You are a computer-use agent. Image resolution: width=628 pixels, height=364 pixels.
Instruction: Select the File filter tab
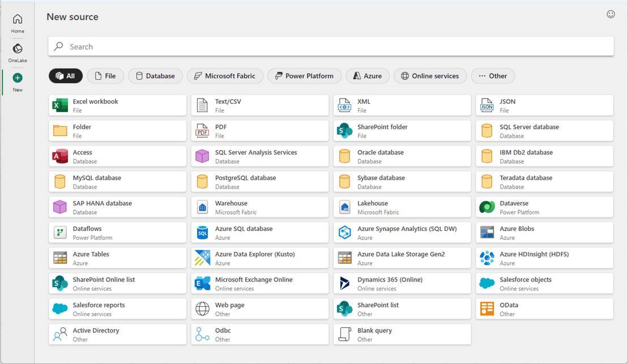pyautogui.click(x=105, y=76)
